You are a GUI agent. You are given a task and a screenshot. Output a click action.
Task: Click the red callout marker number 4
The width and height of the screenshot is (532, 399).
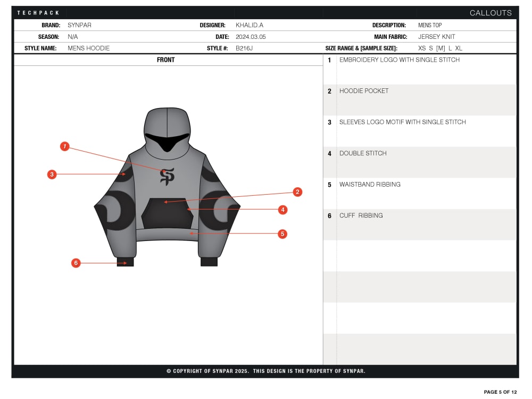coord(282,210)
